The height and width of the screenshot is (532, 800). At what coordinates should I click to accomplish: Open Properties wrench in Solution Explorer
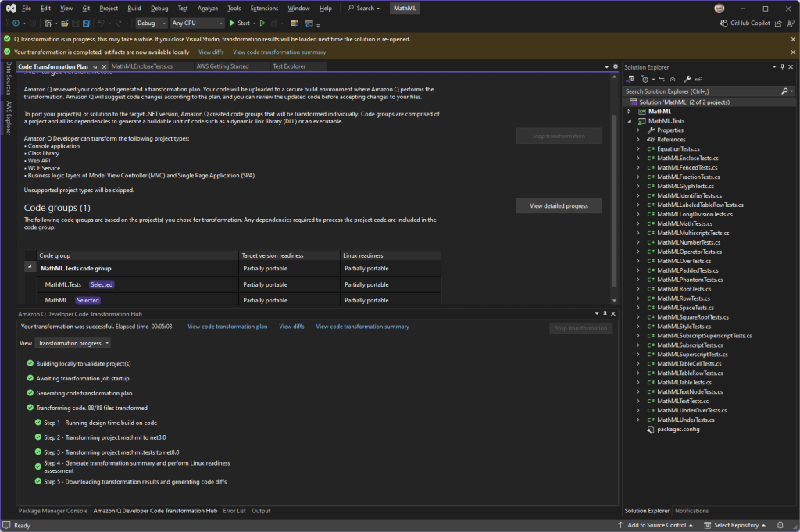(x=687, y=79)
